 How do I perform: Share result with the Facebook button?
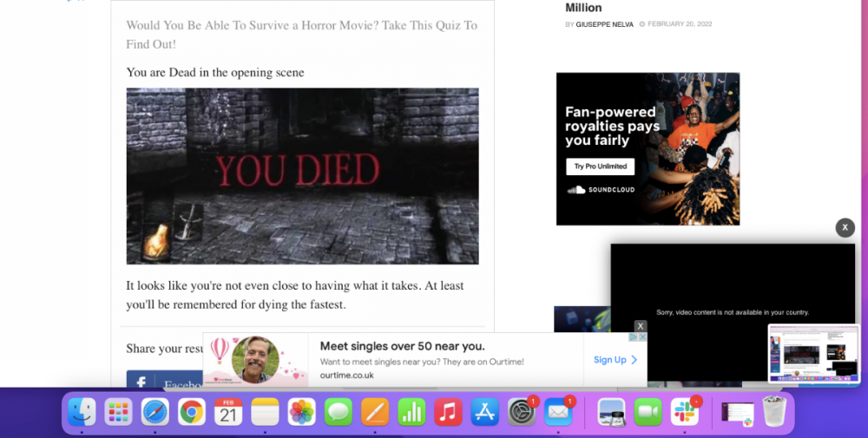pos(164,379)
